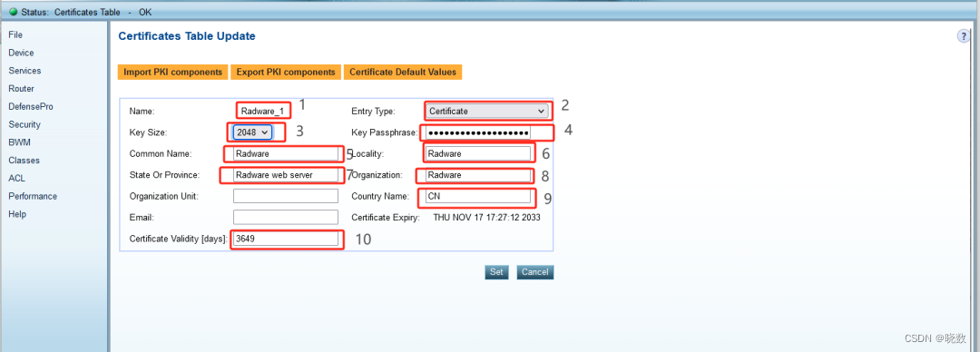Click Certificate Default Values button
Viewport: 980px width, 352px height.
pyautogui.click(x=403, y=72)
